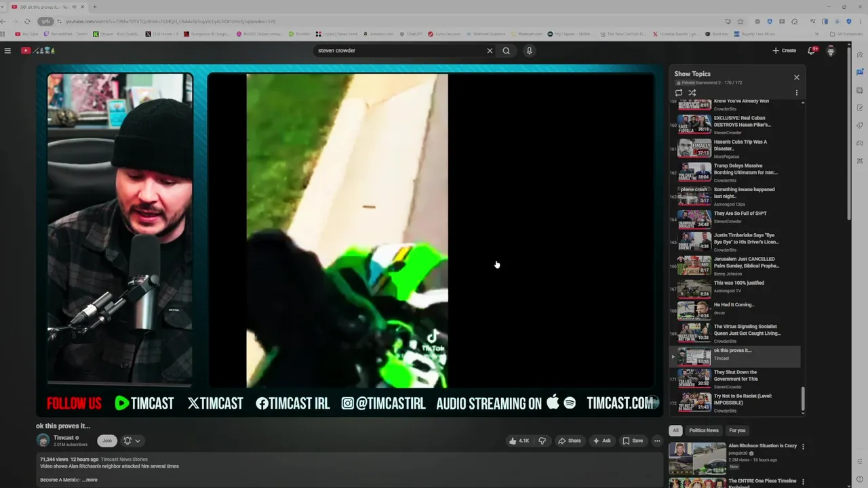This screenshot has height=488, width=868.
Task: Run search with magnifier button
Action: 506,51
